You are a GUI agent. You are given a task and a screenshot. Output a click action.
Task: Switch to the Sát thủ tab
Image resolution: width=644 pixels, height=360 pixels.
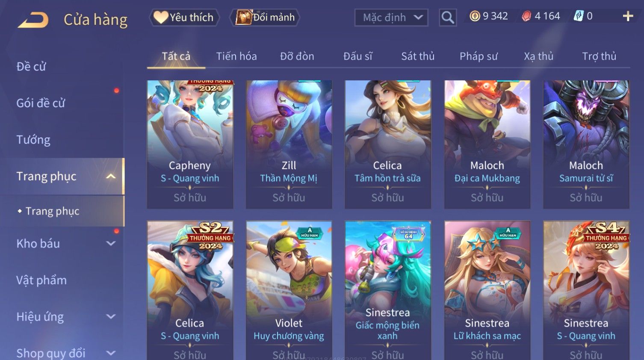(418, 56)
